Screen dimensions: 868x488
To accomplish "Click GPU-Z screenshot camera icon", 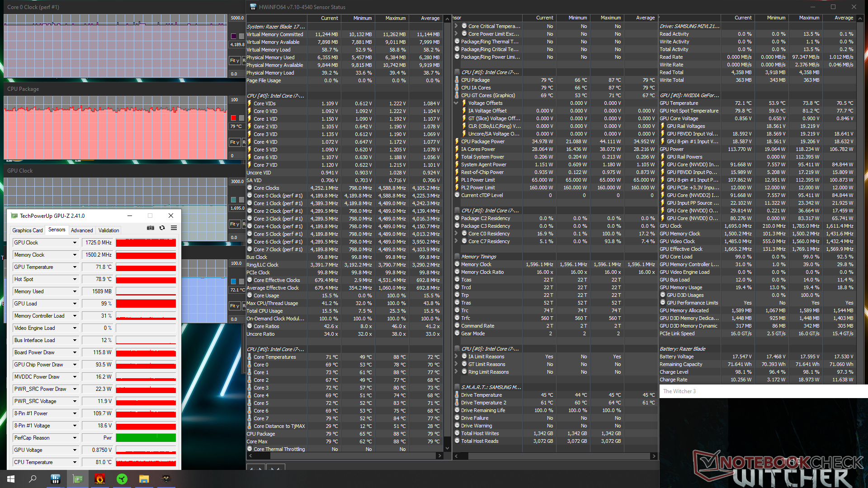I will (151, 228).
